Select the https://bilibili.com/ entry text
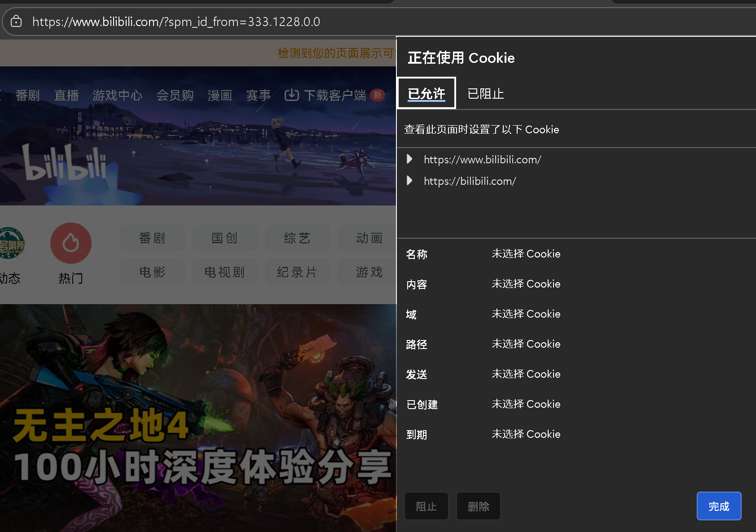 [470, 181]
